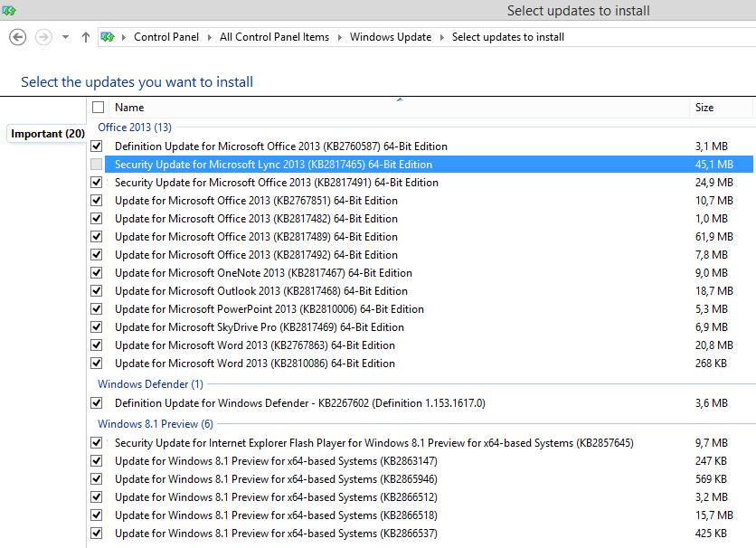
Task: Click the '425 KB' size value
Action: (711, 534)
